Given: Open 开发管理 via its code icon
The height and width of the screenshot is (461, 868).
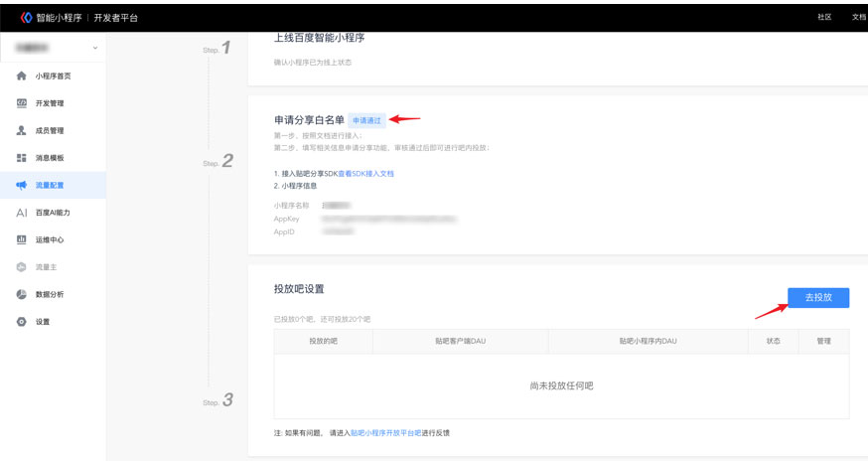Looking at the screenshot, I should point(21,103).
